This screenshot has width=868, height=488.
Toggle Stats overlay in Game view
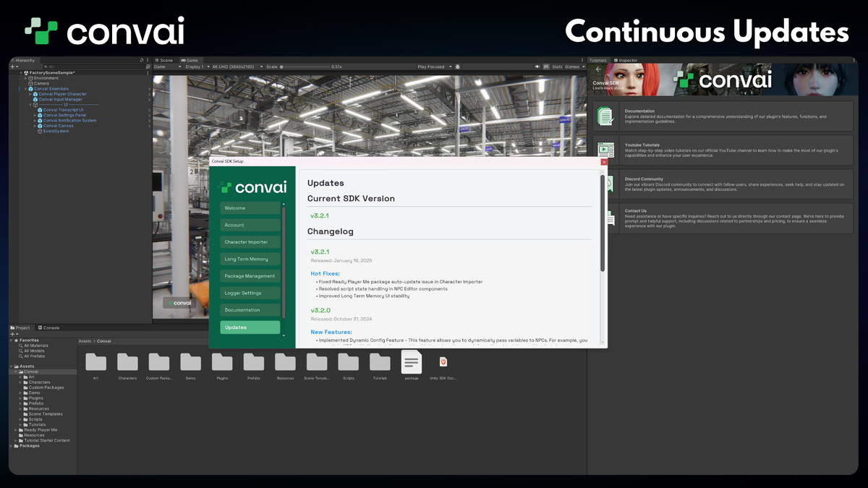(x=558, y=67)
